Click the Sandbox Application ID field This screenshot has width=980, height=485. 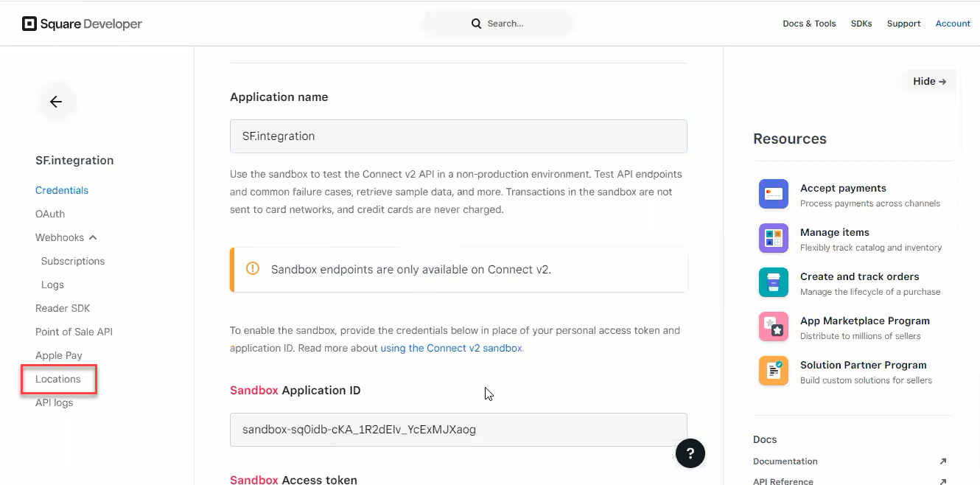click(458, 429)
